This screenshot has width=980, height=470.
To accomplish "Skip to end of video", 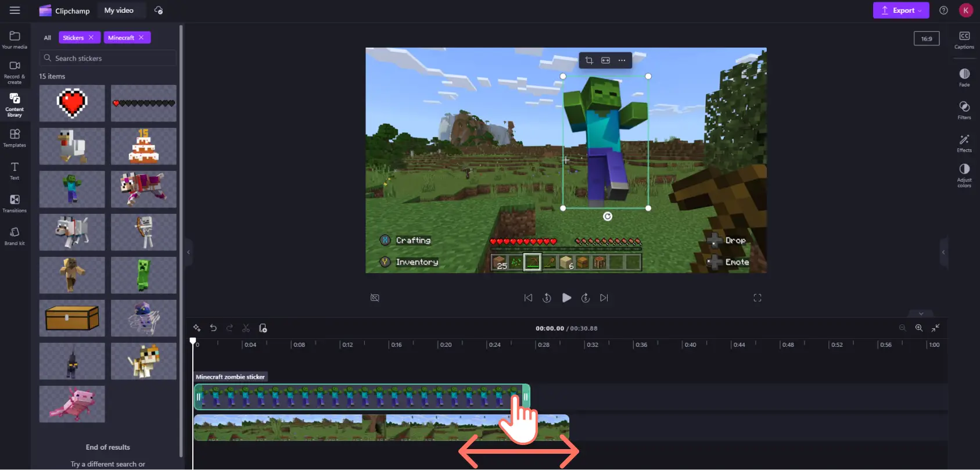I will click(x=604, y=297).
